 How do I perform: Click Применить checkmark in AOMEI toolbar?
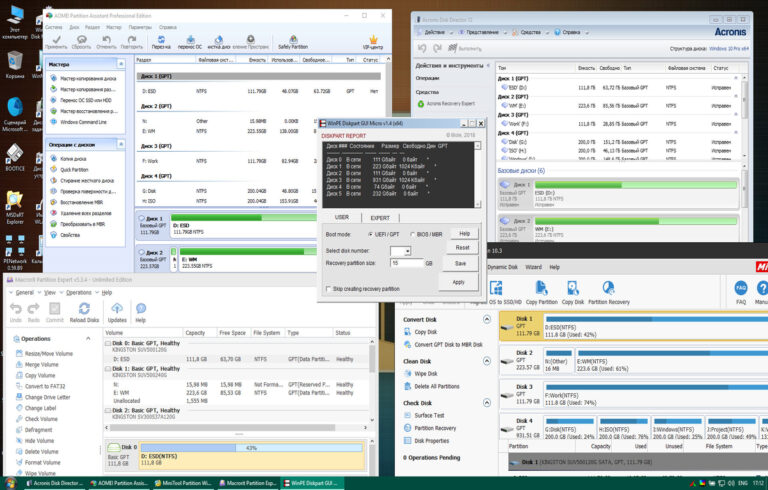coord(56,39)
